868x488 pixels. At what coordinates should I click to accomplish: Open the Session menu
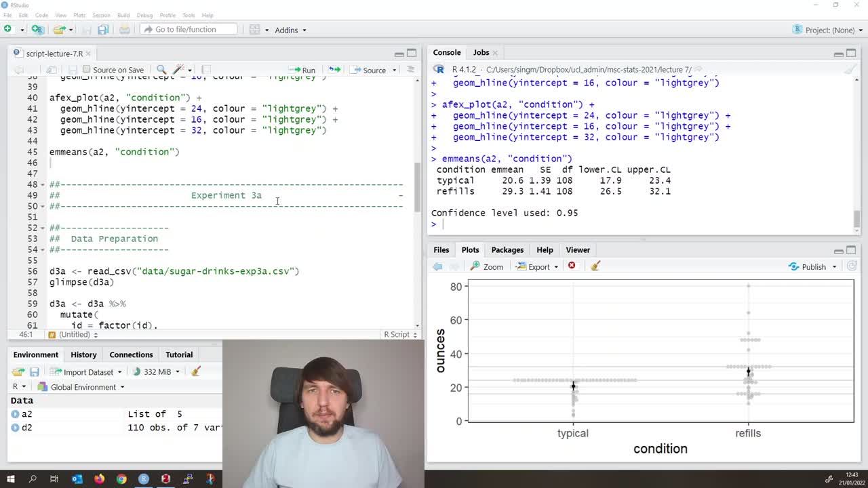click(101, 15)
